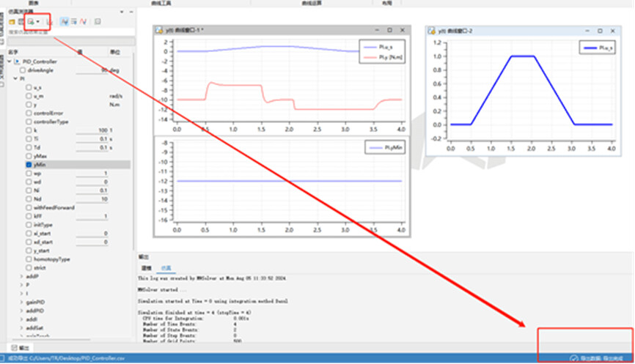Screen dimensions: 635x364
Task: Expand the addSat tree node
Action: pyautogui.click(x=21, y=328)
